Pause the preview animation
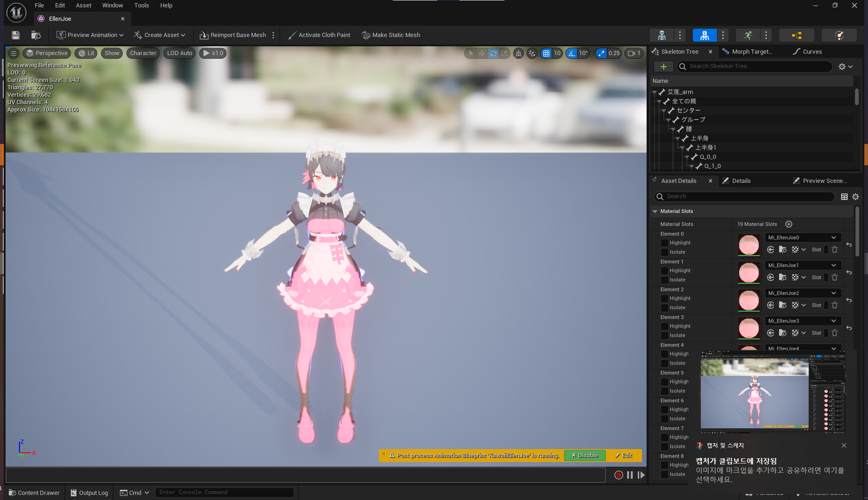 pyautogui.click(x=630, y=475)
